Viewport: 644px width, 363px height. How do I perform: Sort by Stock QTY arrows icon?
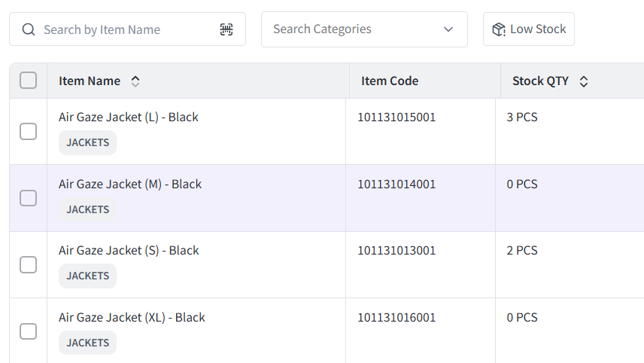584,81
